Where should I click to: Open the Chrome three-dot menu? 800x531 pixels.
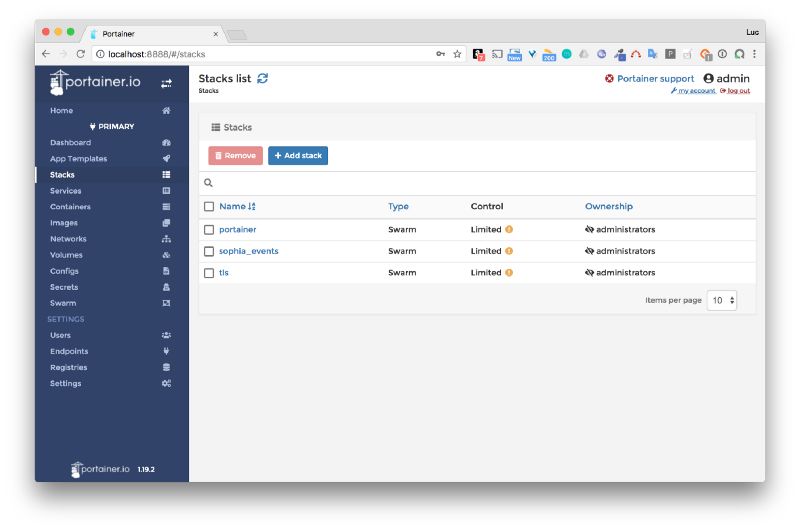tap(755, 54)
